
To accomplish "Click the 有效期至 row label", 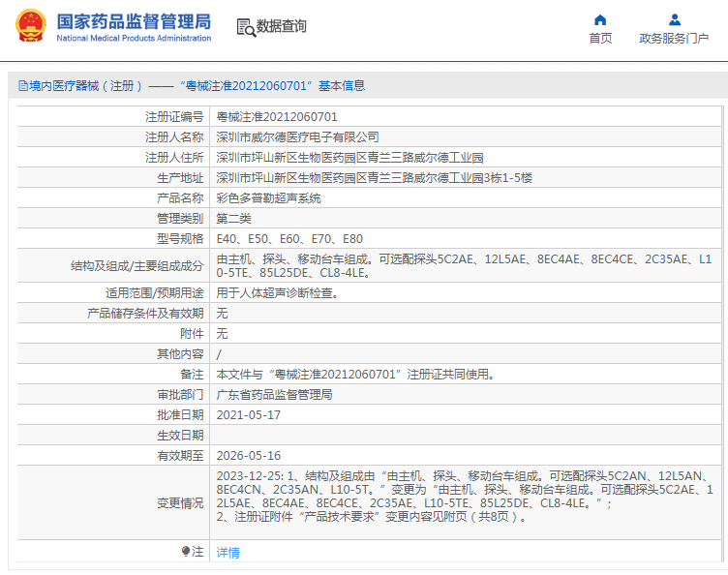I will [x=180, y=456].
